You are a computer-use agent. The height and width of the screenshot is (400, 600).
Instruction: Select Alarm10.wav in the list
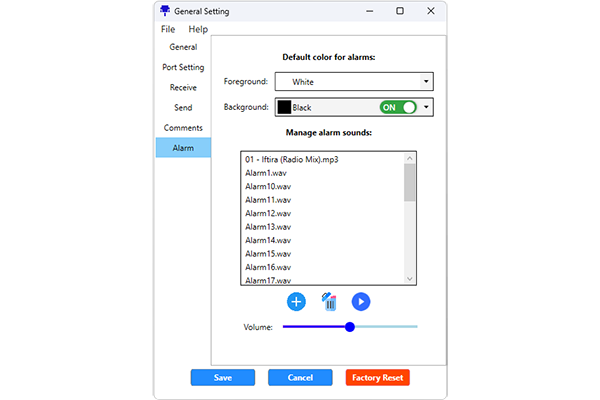(x=323, y=186)
